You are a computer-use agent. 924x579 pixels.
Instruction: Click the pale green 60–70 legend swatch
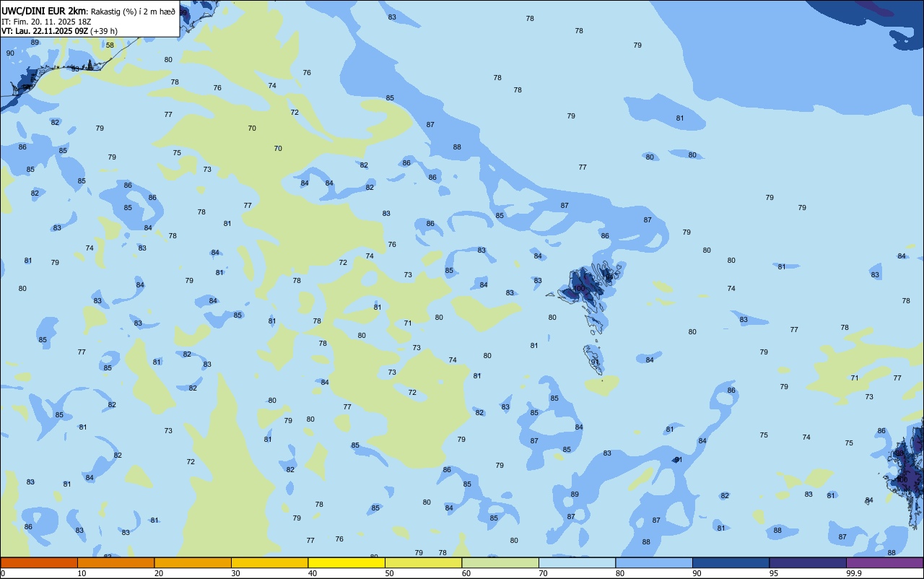point(500,562)
